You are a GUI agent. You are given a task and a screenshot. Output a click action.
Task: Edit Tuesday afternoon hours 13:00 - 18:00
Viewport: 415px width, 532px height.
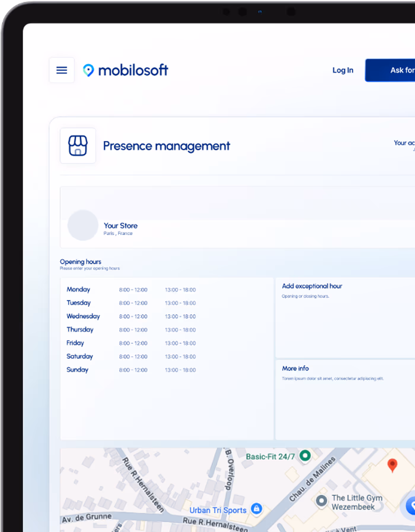click(x=180, y=303)
